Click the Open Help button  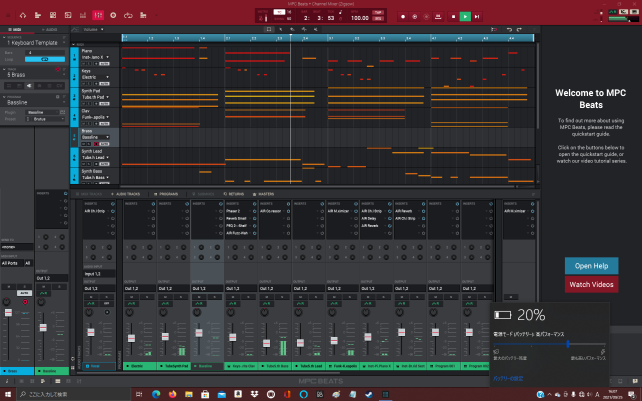[590, 266]
